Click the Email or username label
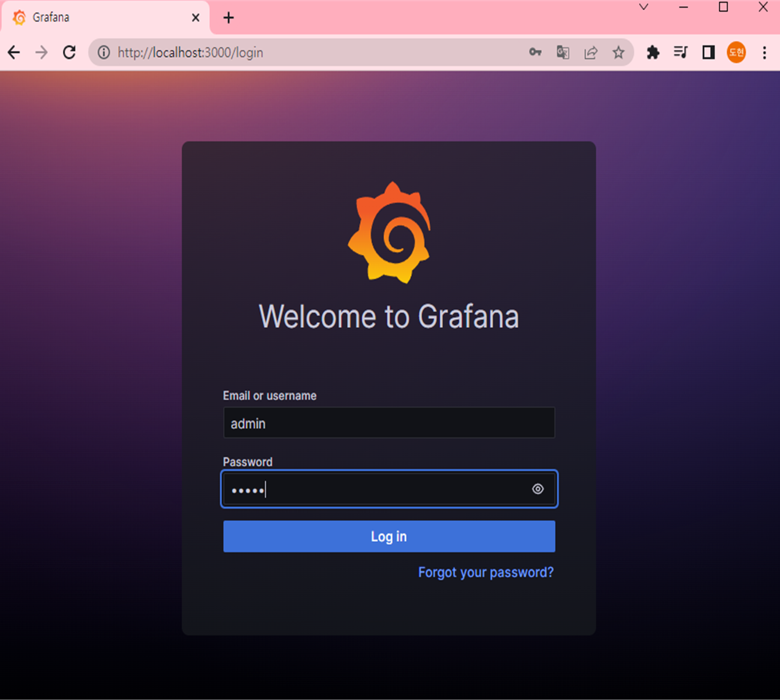This screenshot has height=700, width=780. pos(270,396)
